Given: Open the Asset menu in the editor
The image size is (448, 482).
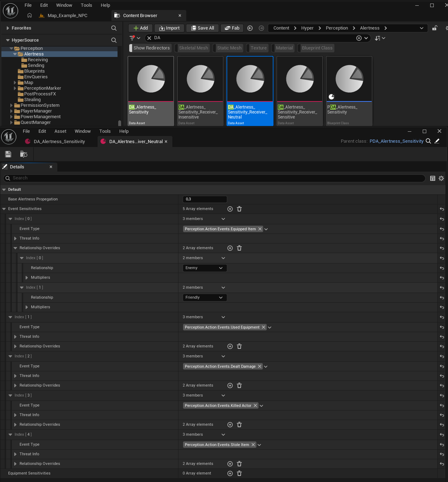Looking at the screenshot, I should coord(60,131).
